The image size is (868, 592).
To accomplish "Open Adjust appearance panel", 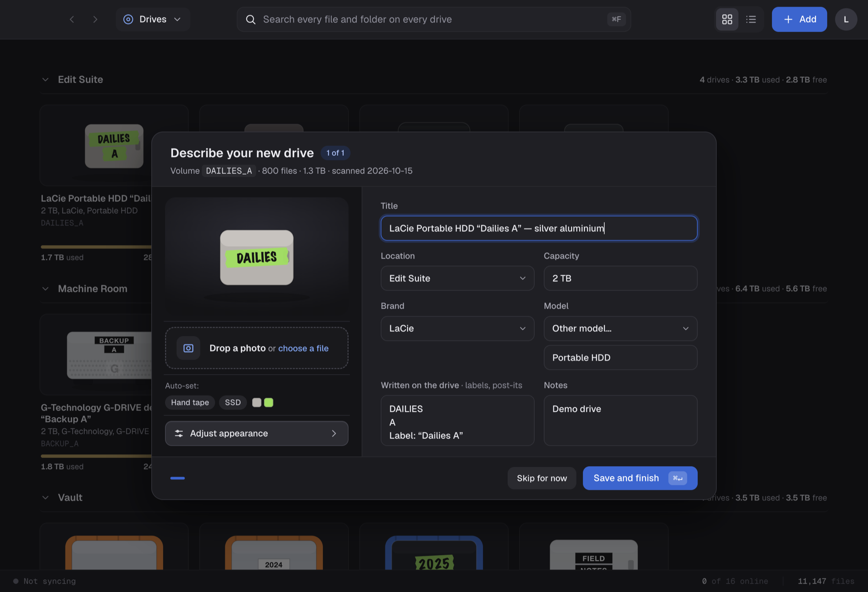I will (256, 433).
